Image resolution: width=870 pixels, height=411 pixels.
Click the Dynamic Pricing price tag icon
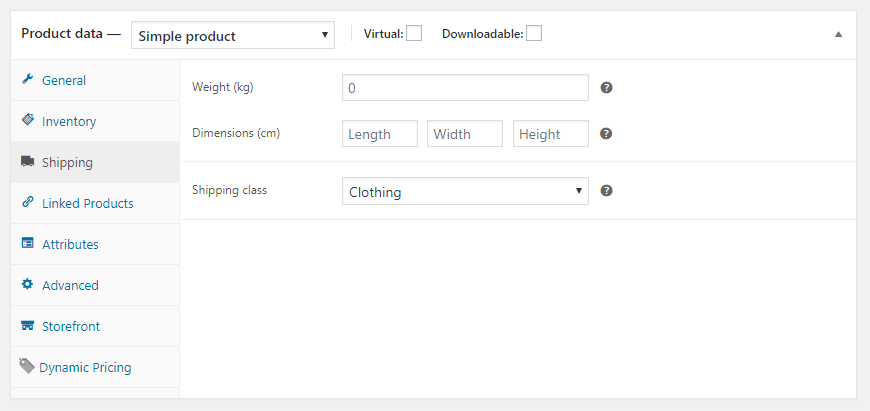tap(27, 366)
